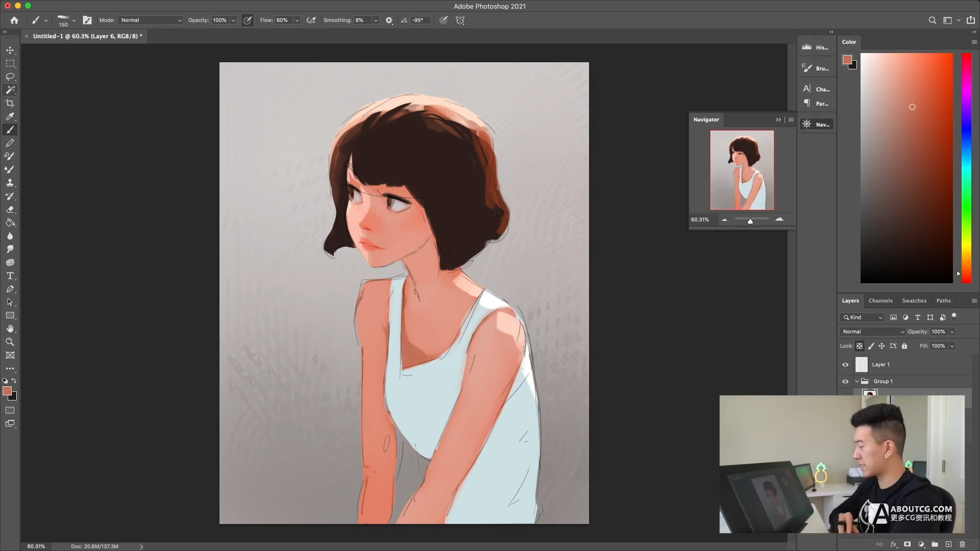The width and height of the screenshot is (980, 551).
Task: Click the Share icon at top right
Action: click(x=970, y=20)
